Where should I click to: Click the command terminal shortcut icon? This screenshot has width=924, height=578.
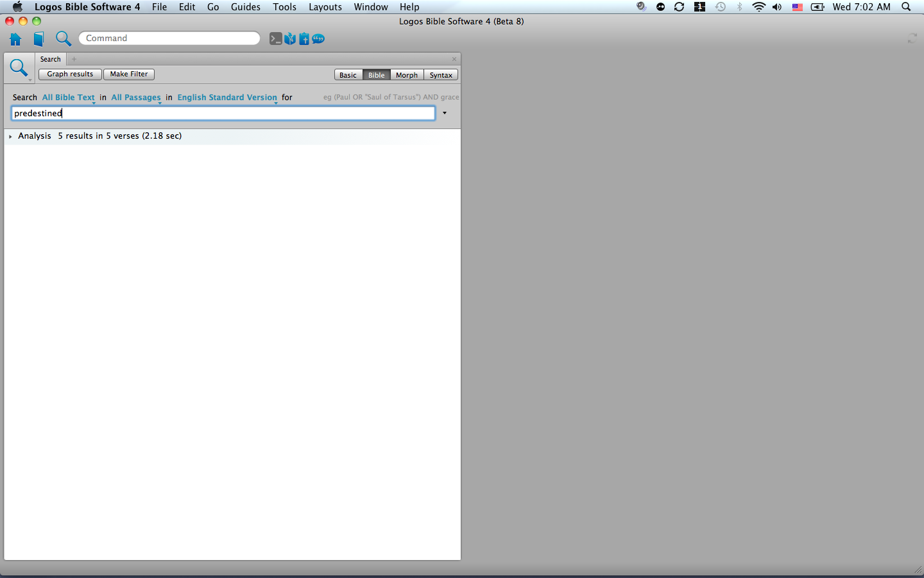click(275, 39)
